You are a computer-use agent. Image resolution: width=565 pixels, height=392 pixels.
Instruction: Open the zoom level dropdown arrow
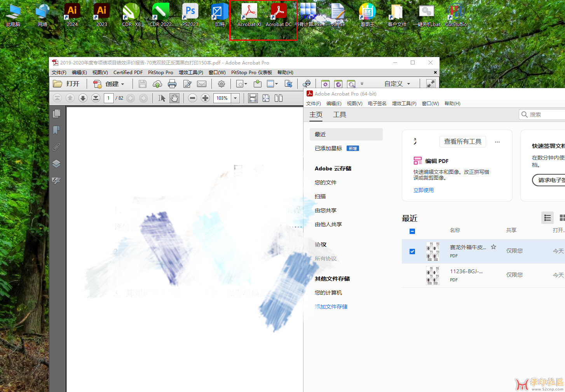point(235,98)
